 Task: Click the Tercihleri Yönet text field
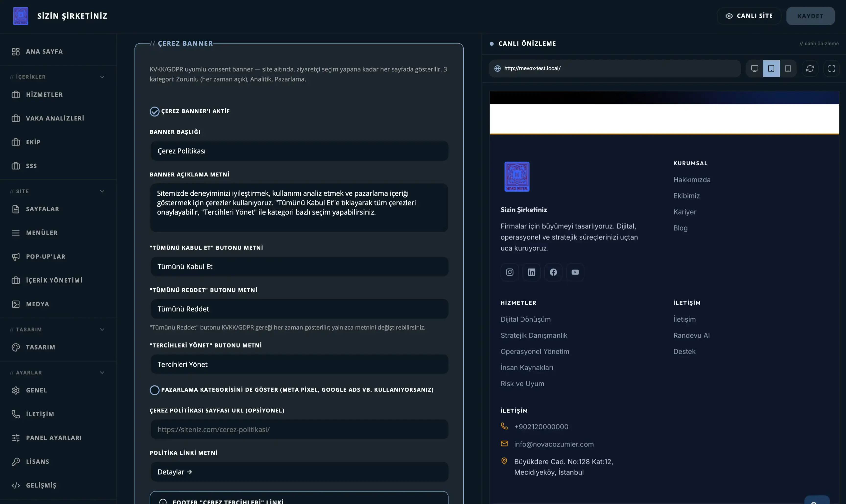click(299, 365)
